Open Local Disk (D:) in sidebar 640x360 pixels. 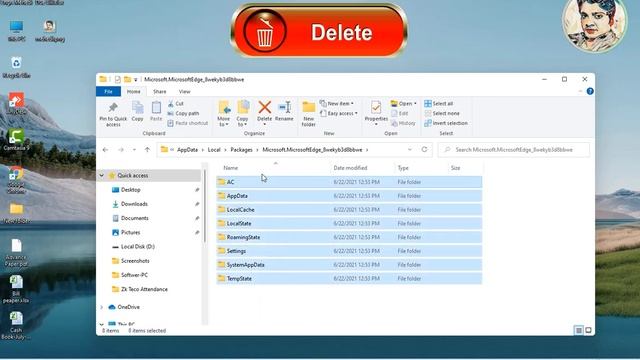pyautogui.click(x=138, y=247)
